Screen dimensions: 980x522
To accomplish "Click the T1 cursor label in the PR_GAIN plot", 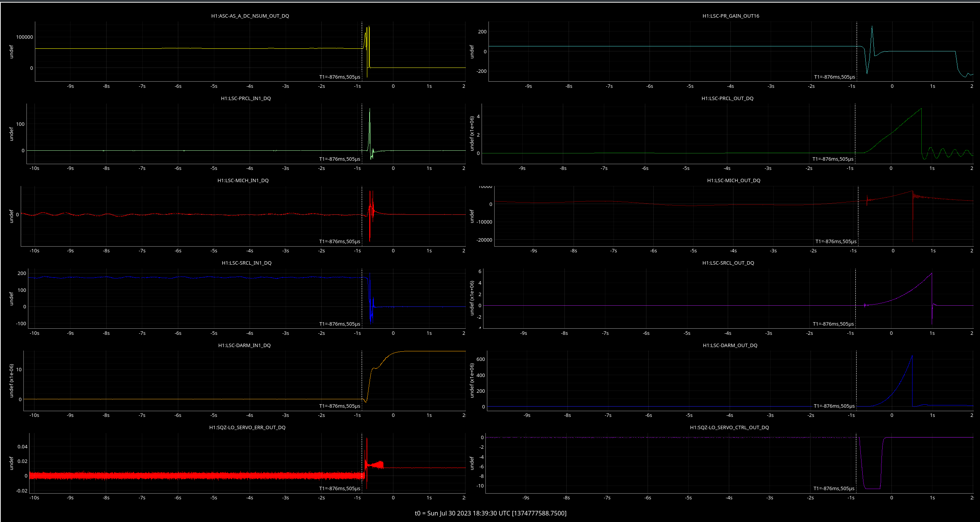I will point(834,77).
